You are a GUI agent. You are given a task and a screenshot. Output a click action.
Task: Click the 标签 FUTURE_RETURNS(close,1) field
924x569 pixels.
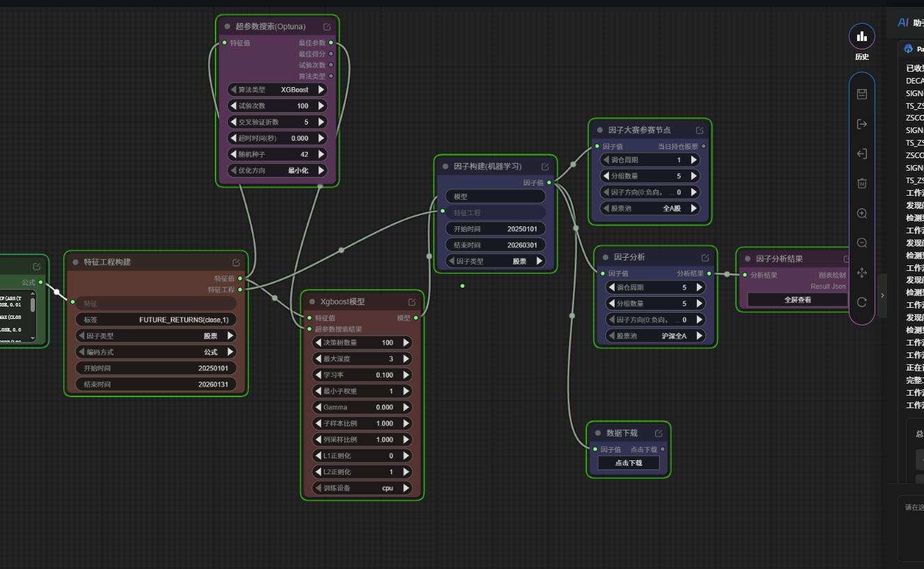pos(156,320)
